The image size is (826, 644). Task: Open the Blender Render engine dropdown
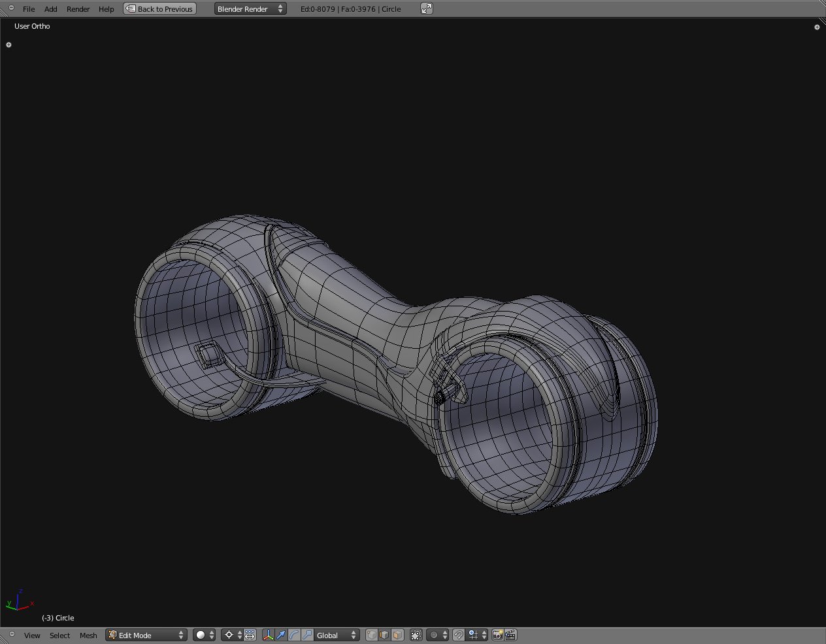pyautogui.click(x=250, y=8)
